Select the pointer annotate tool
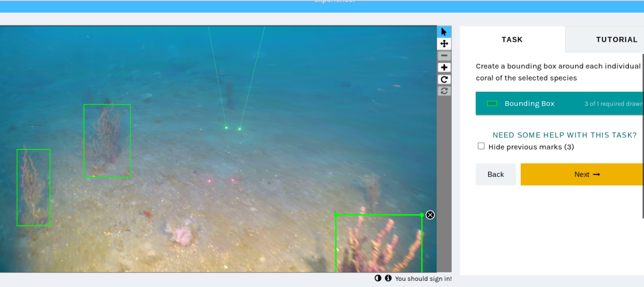The width and height of the screenshot is (644, 287). (x=444, y=32)
